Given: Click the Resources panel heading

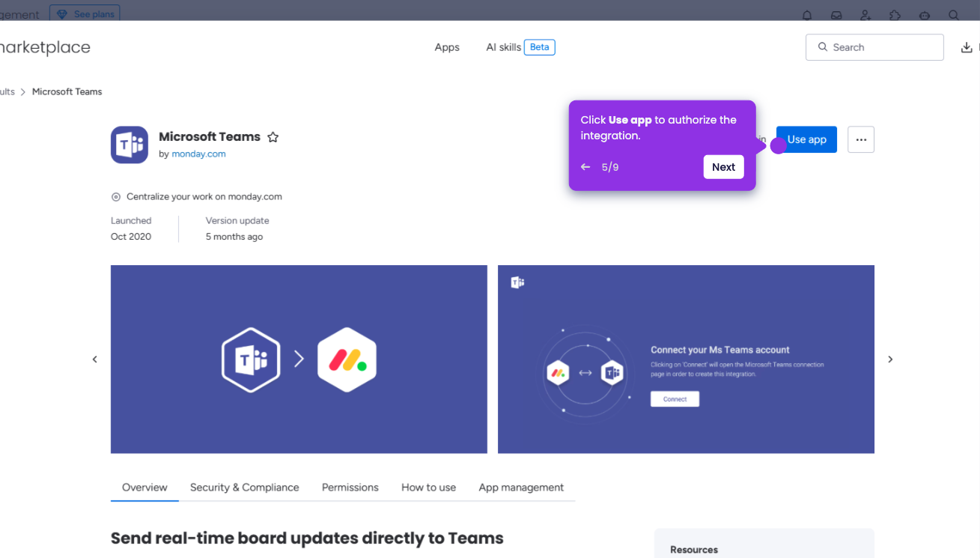Looking at the screenshot, I should [x=694, y=550].
